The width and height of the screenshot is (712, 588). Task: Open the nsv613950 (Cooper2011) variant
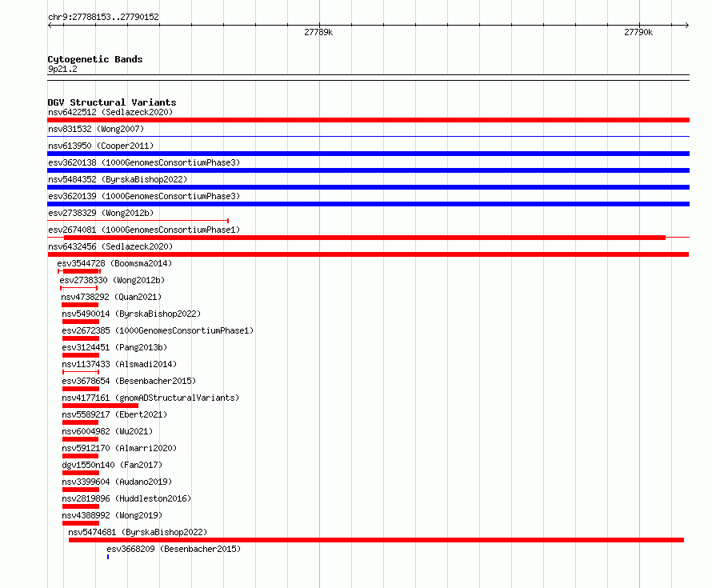click(x=101, y=146)
